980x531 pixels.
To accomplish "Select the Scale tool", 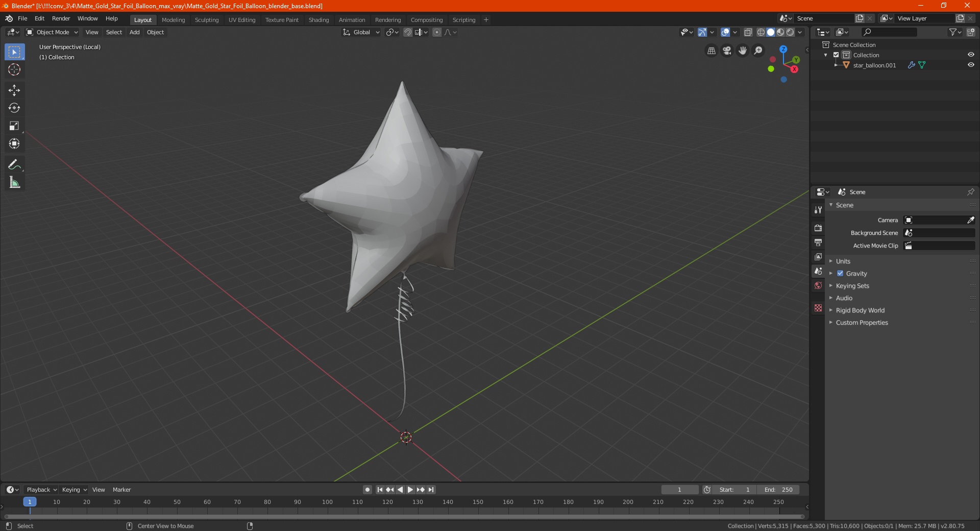I will point(14,126).
